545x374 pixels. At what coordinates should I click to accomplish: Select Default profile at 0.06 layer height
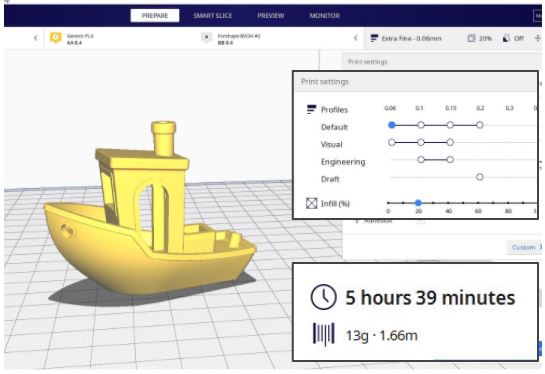point(392,125)
